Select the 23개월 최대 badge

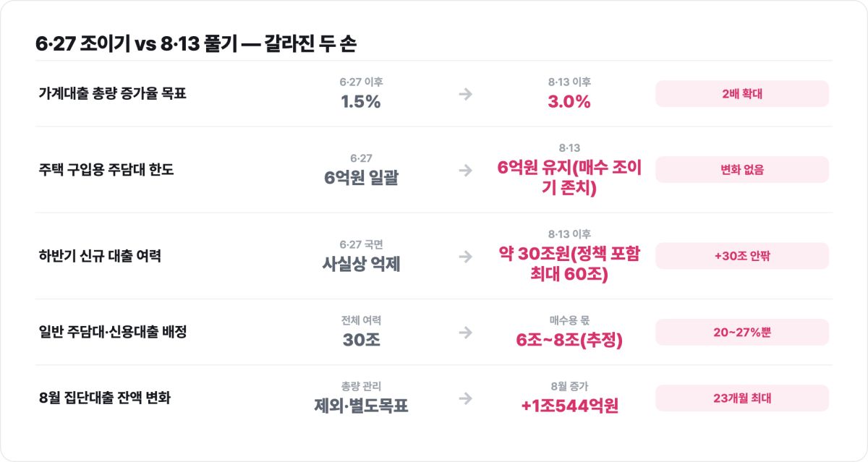(742, 398)
